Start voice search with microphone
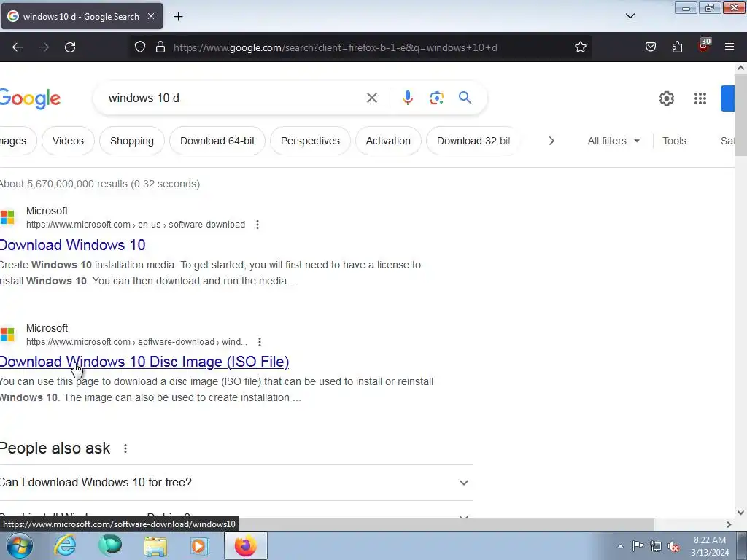Viewport: 747px width, 560px height. tap(407, 98)
